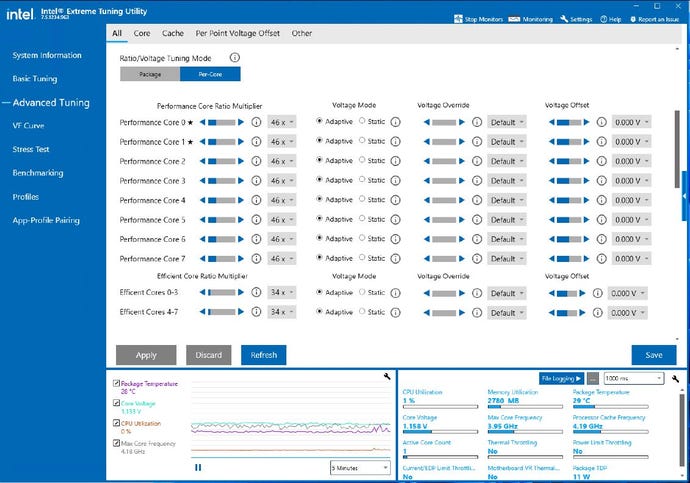Click the ellipsis button next to File Logging
Image resolution: width=690 pixels, height=483 pixels.
pyautogui.click(x=593, y=378)
